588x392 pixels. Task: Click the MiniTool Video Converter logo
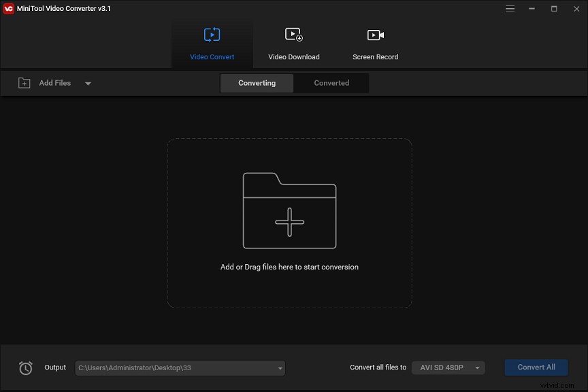[8, 8]
